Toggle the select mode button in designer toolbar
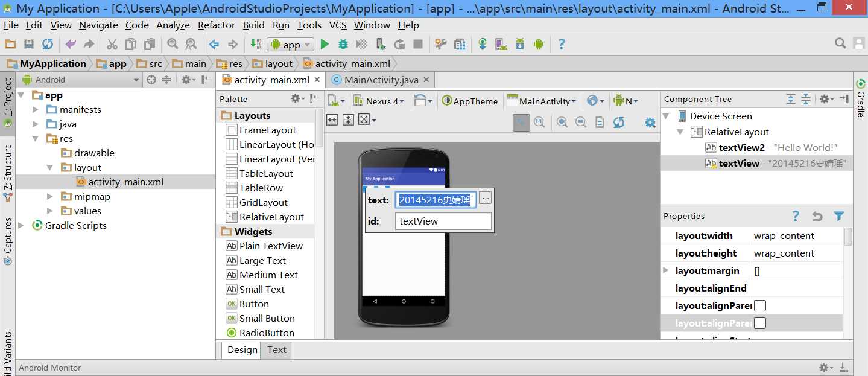 point(521,122)
